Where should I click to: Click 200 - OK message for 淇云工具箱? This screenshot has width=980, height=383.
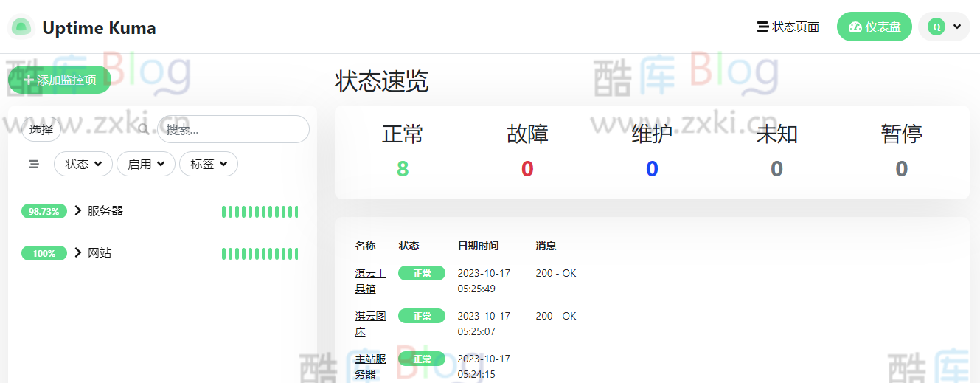coord(556,273)
